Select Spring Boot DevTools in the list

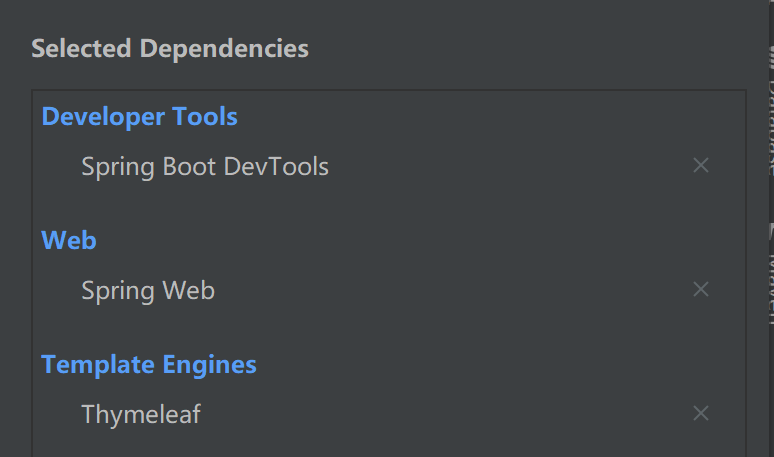coord(205,166)
